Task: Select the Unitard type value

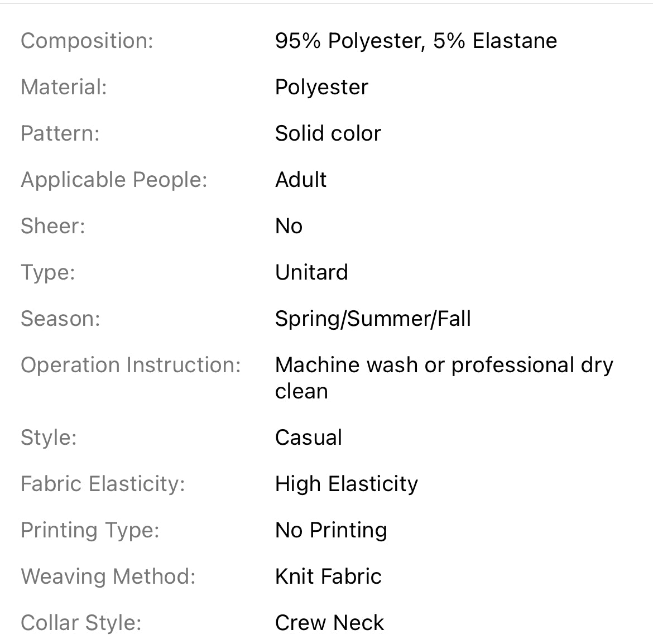Action: [311, 272]
